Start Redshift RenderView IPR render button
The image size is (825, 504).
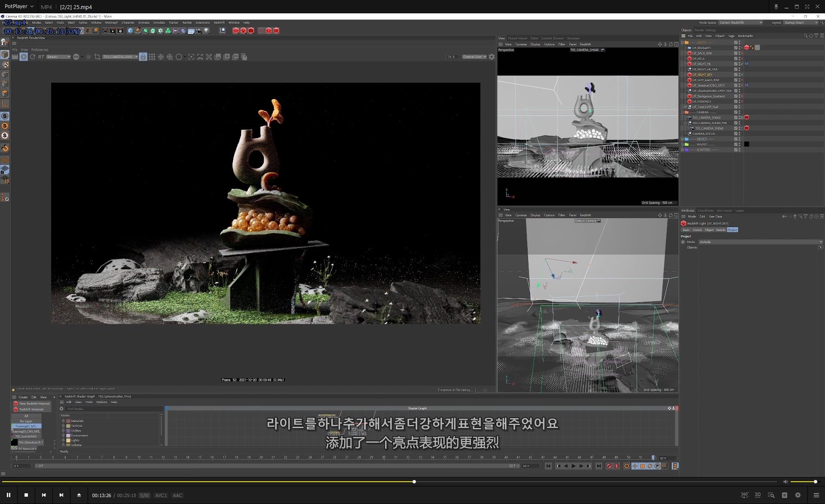pyautogui.click(x=24, y=57)
